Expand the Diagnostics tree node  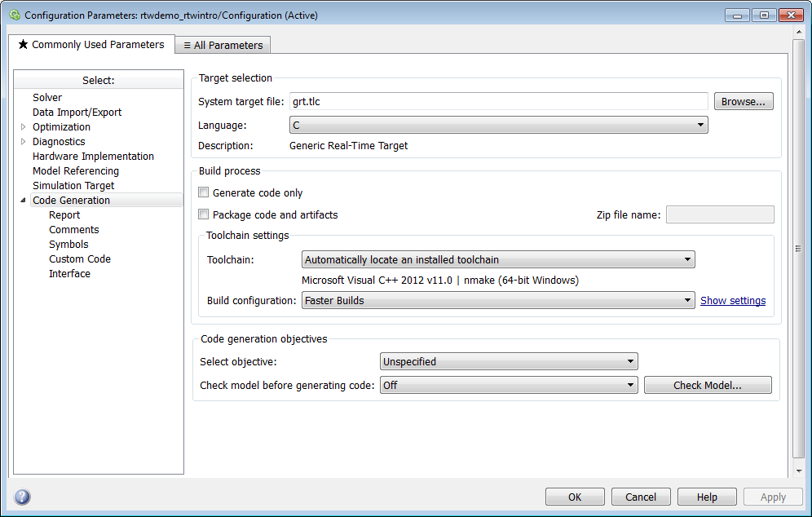[23, 142]
